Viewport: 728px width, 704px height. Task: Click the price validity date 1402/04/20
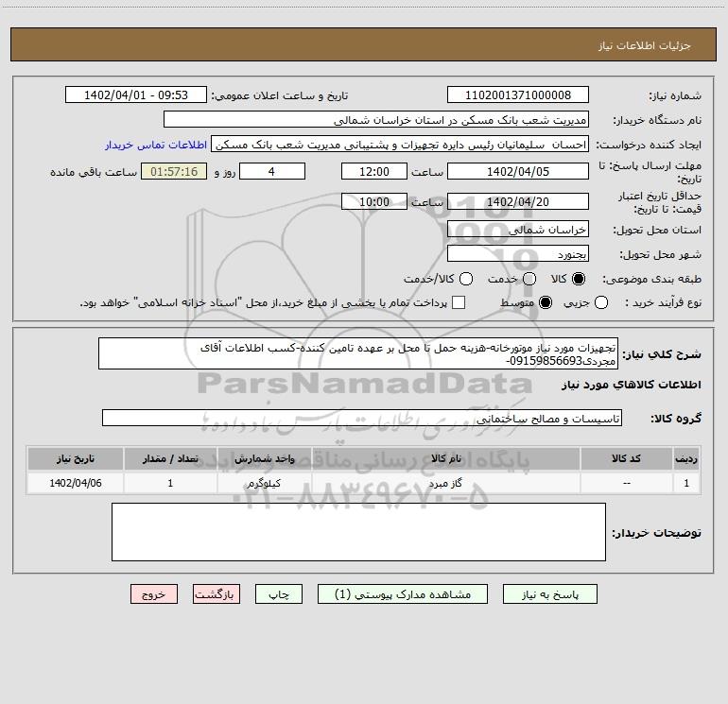point(518,202)
